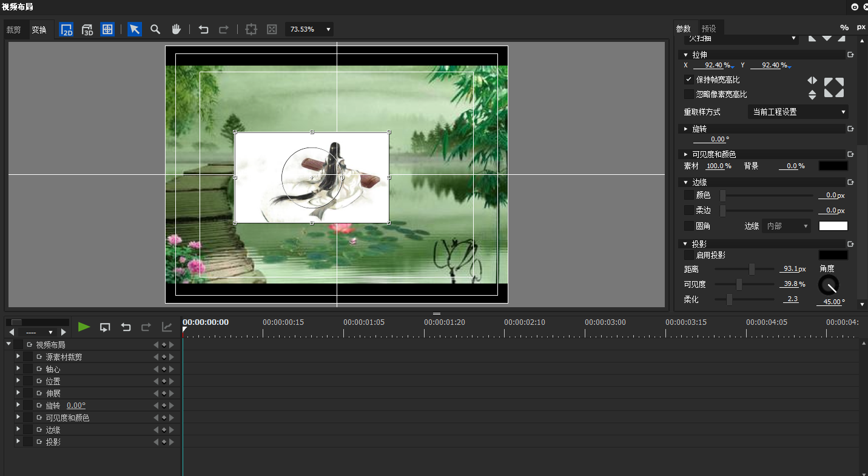Click the horizontal fit width arrows icon
868x476 pixels.
tap(812, 80)
